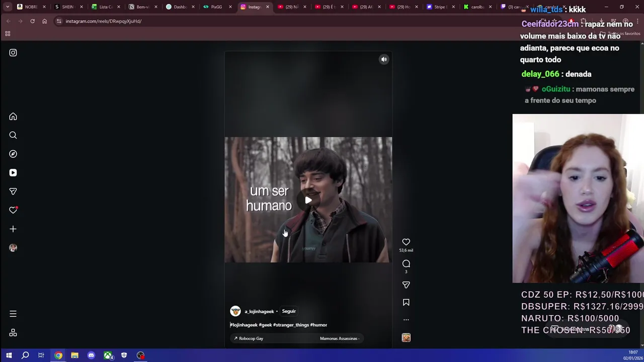Viewport: 644px width, 362px height.
Task: Close the Instagram tab
Action: [267, 7]
